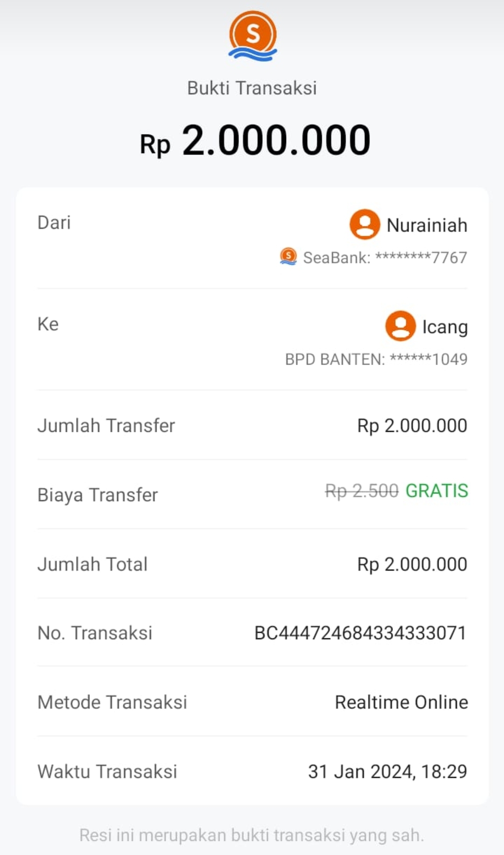This screenshot has height=855, width=504.
Task: Tap the Metode Transaksi label
Action: [112, 702]
